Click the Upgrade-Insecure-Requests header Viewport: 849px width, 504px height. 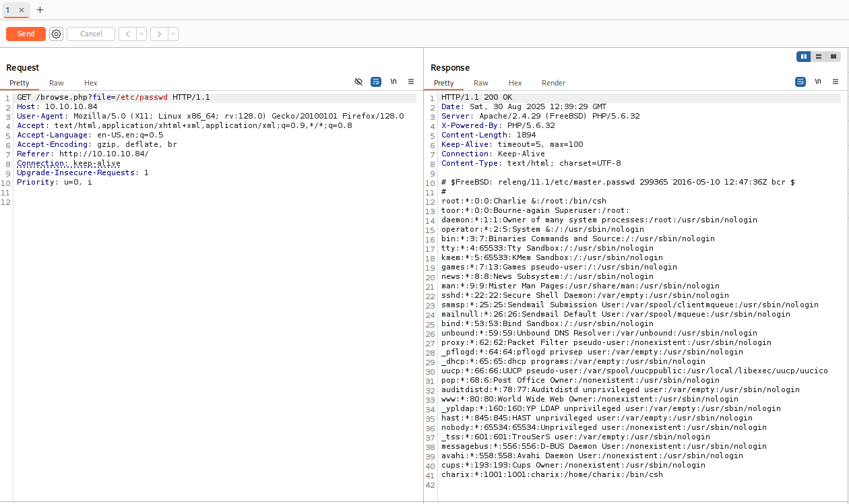point(83,172)
